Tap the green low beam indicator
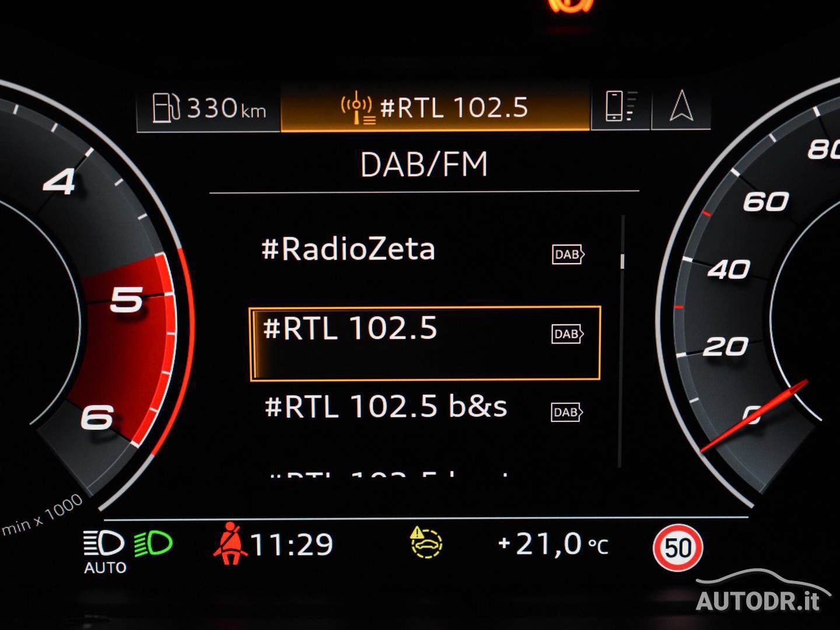840x630 pixels. (153, 544)
